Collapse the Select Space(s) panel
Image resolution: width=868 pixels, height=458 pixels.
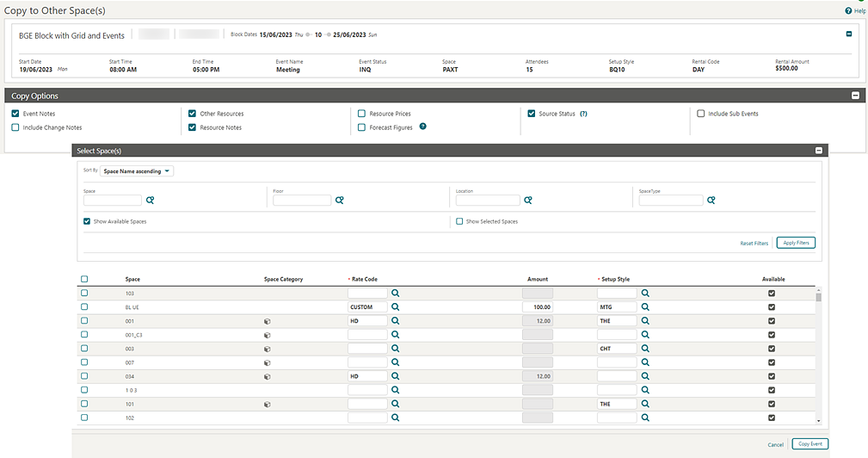[x=819, y=150]
